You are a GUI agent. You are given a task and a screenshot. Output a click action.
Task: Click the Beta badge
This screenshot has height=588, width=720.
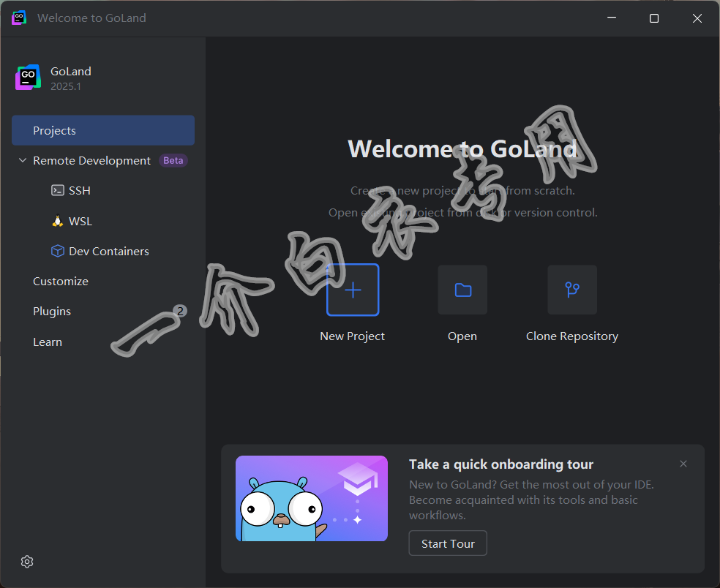coord(173,160)
